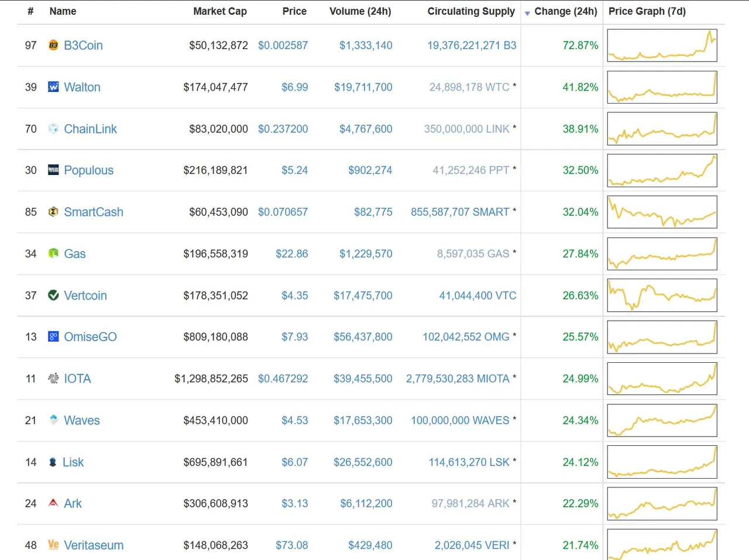Viewport: 749px width, 560px height.
Task: Click the SmartCash 32.04% change value
Action: [580, 212]
